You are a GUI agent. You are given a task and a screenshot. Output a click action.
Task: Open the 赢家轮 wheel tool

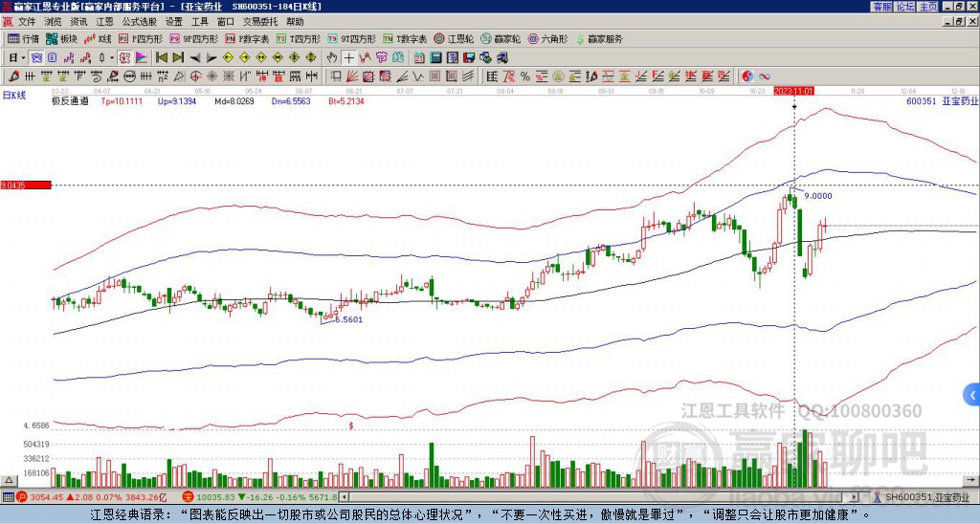pyautogui.click(x=501, y=38)
